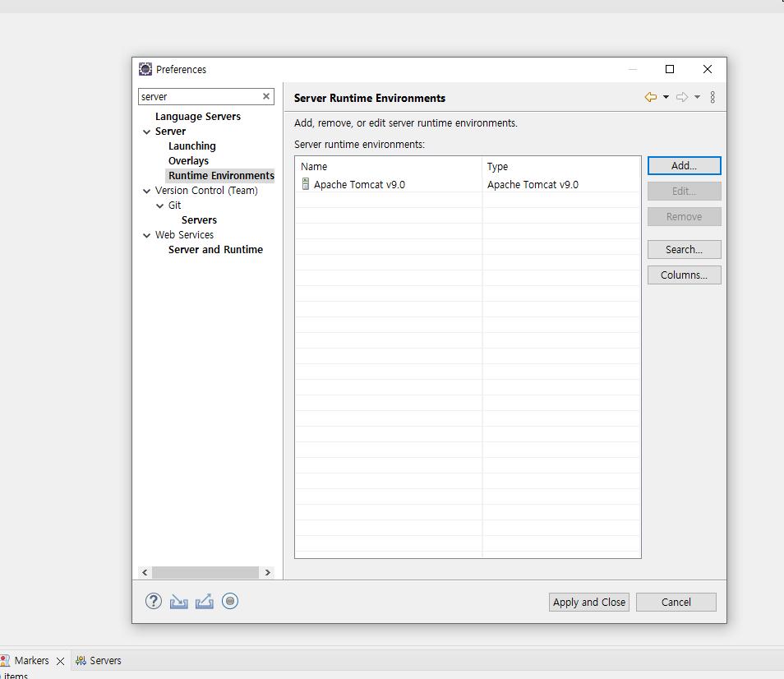Select Servers under Git
Screen dimensions: 784x679
pos(199,220)
